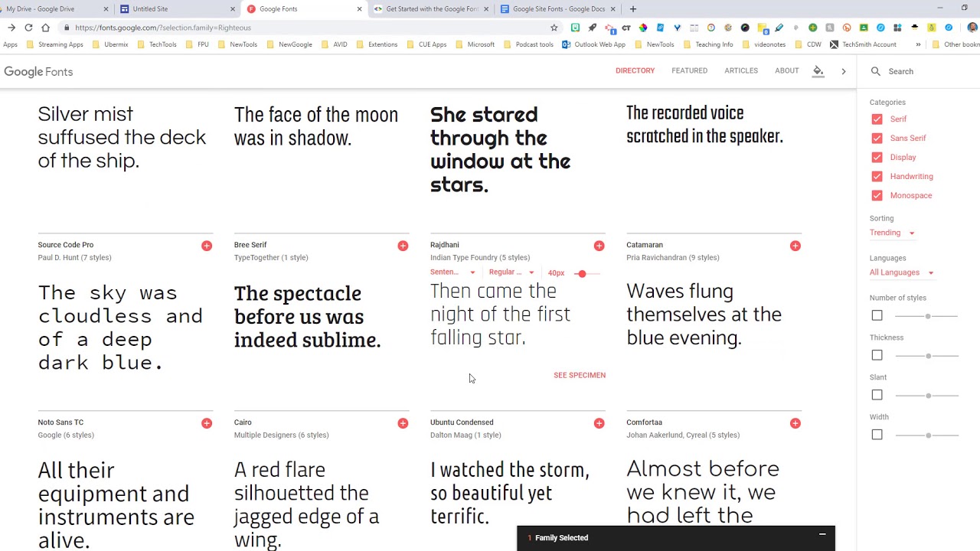
Task: Click the Comfortaa font name
Action: (x=644, y=422)
